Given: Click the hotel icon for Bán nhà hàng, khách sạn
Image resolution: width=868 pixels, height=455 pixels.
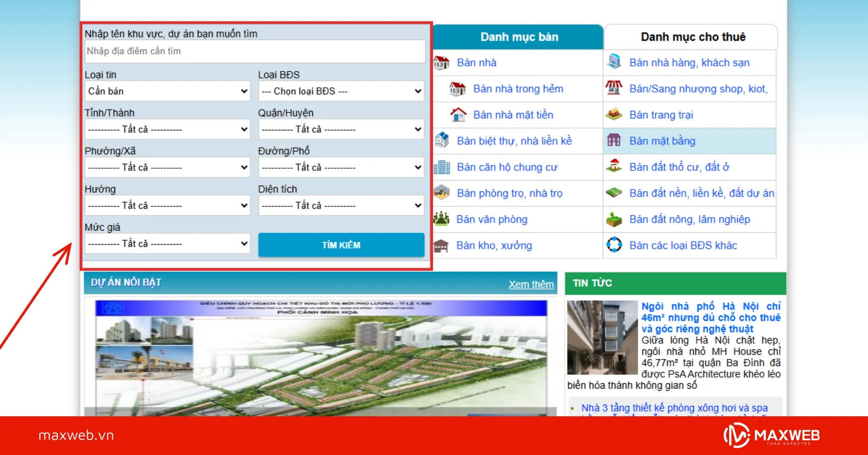Looking at the screenshot, I should pos(614,62).
